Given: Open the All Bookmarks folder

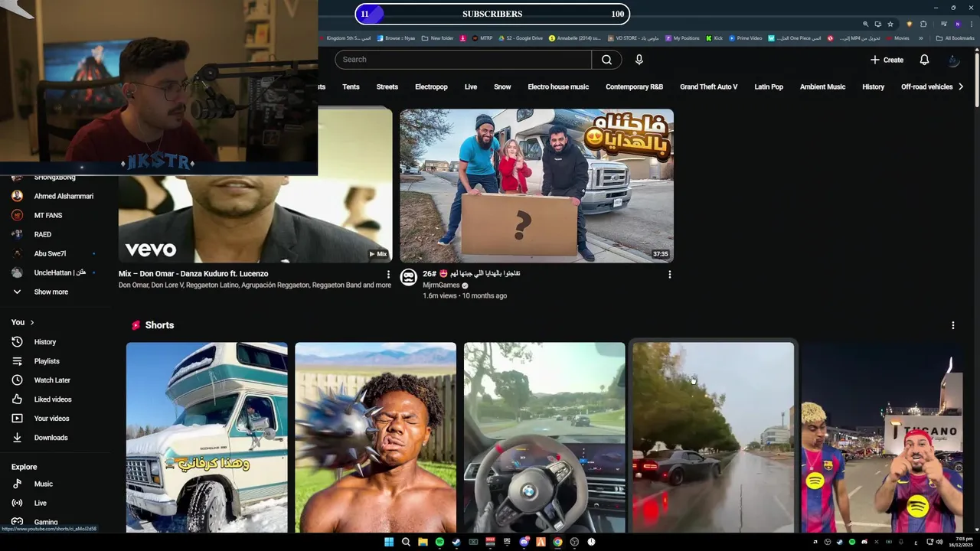Looking at the screenshot, I should pyautogui.click(x=955, y=38).
